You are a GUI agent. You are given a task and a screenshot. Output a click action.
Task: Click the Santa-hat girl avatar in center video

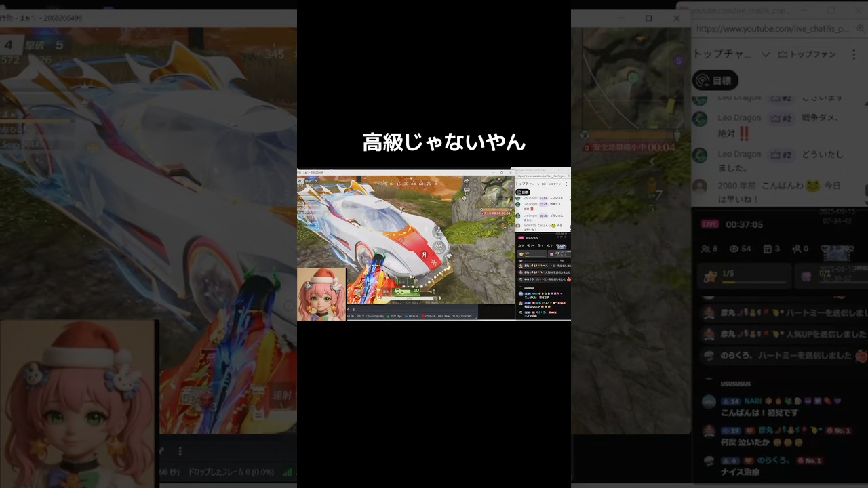pyautogui.click(x=321, y=295)
